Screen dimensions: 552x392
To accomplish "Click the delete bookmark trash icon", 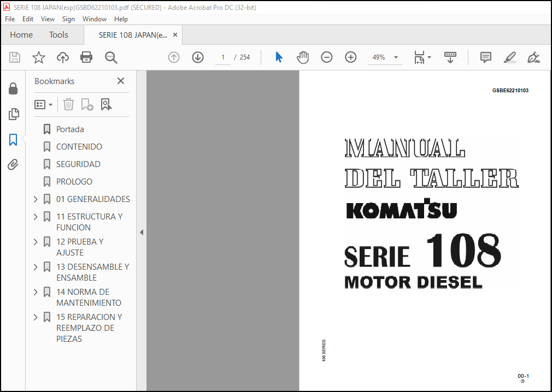I will click(68, 104).
